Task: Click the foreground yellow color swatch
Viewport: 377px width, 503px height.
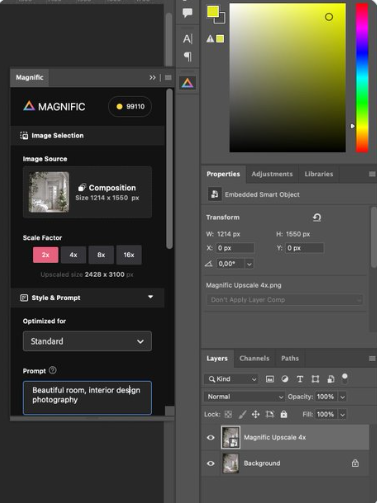Action: coord(213,11)
